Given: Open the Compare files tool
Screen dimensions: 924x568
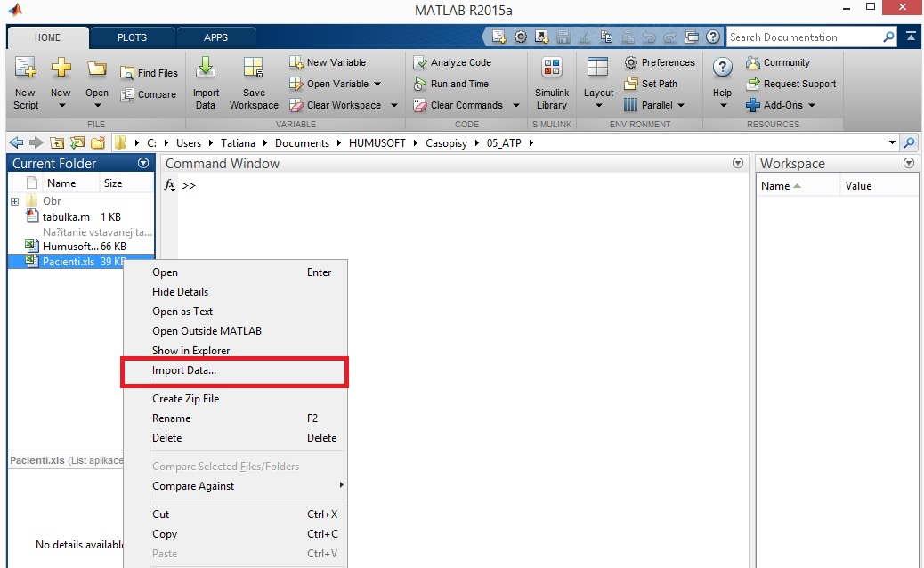Looking at the screenshot, I should [x=149, y=94].
